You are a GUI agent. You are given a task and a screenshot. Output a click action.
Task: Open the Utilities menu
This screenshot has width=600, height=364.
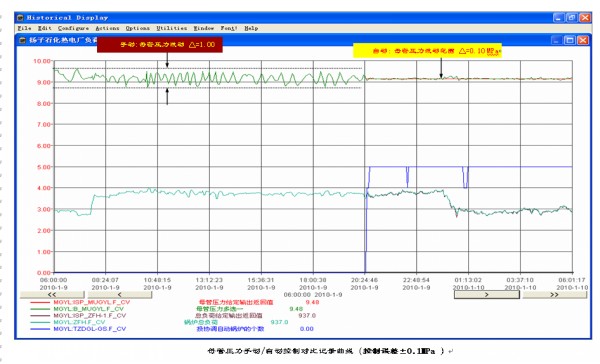tap(171, 28)
